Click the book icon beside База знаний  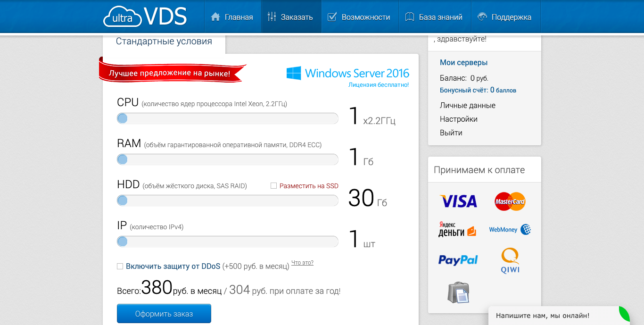click(x=410, y=17)
